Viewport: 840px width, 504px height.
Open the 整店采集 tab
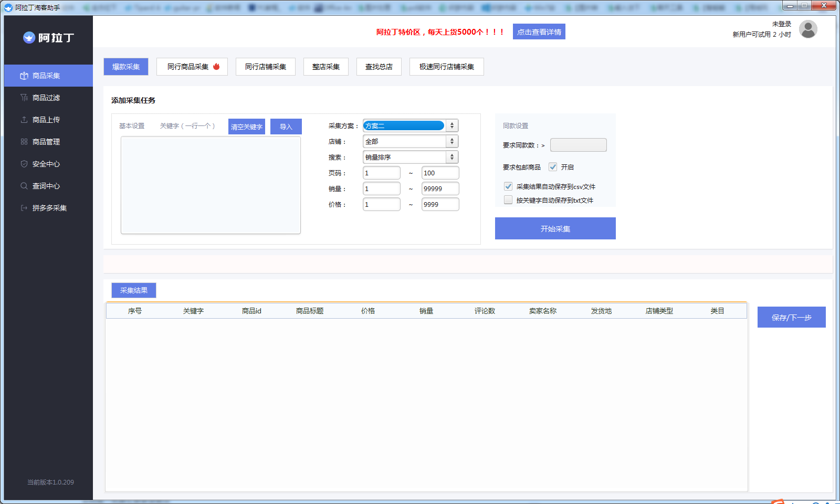click(326, 67)
